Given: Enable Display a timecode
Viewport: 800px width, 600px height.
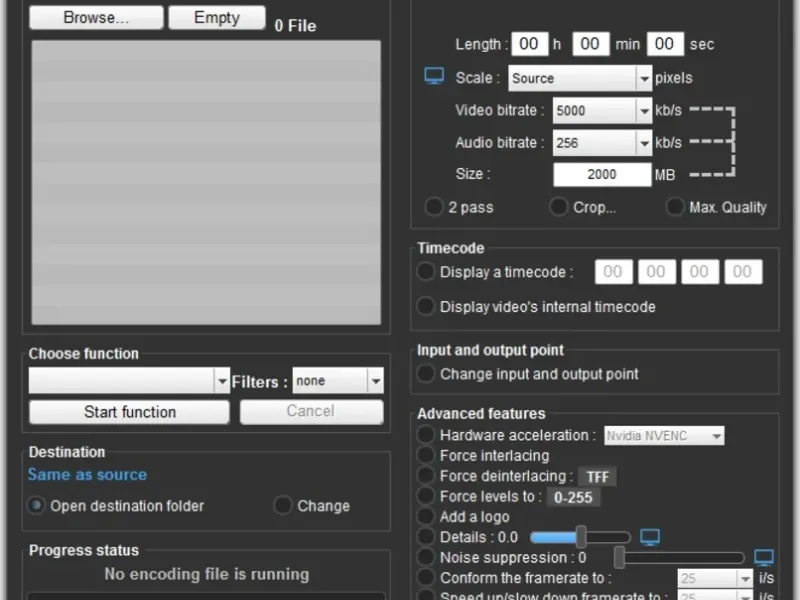Looking at the screenshot, I should click(426, 271).
